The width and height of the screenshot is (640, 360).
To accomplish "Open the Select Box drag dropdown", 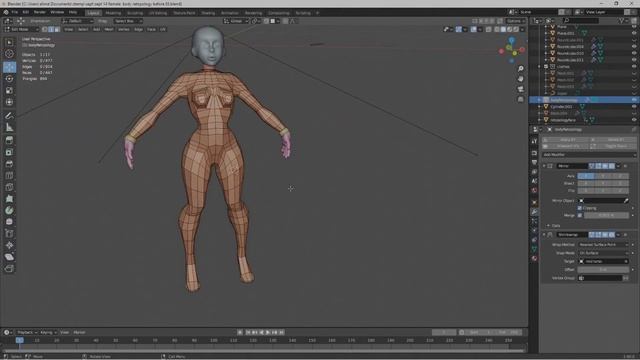I will click(128, 21).
